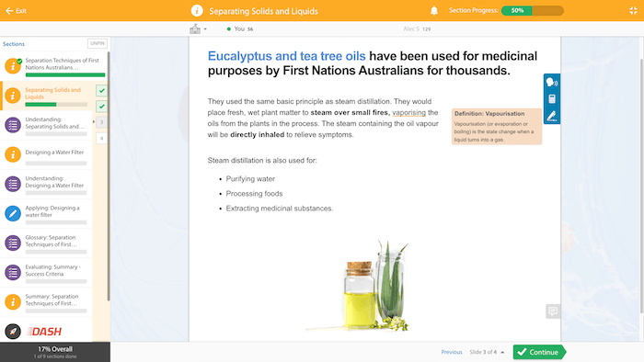Click the pencil icon beside Applying section
644x362 pixels.
[x=13, y=213]
